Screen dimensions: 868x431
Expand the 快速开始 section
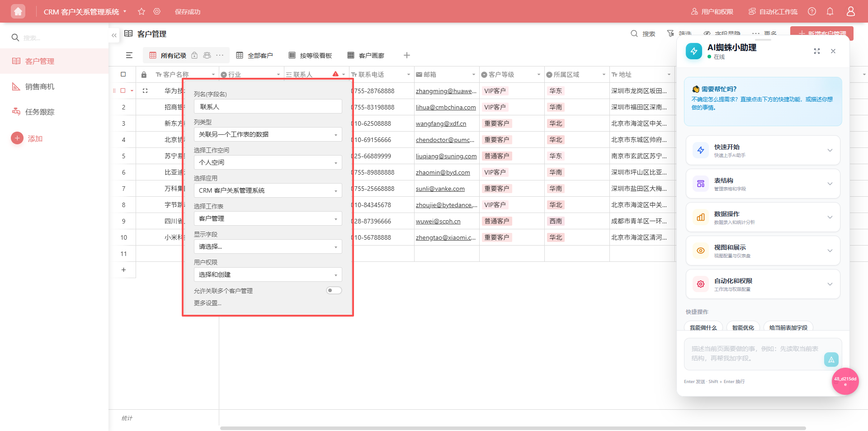click(x=763, y=150)
